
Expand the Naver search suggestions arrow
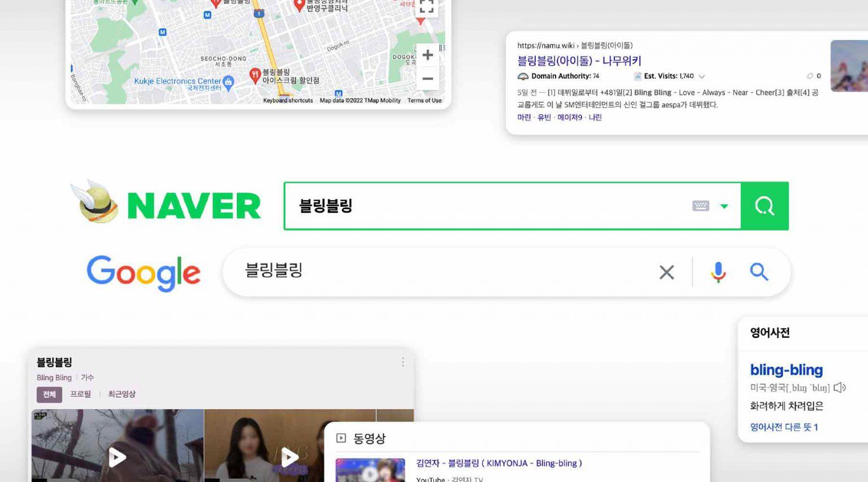(x=724, y=207)
